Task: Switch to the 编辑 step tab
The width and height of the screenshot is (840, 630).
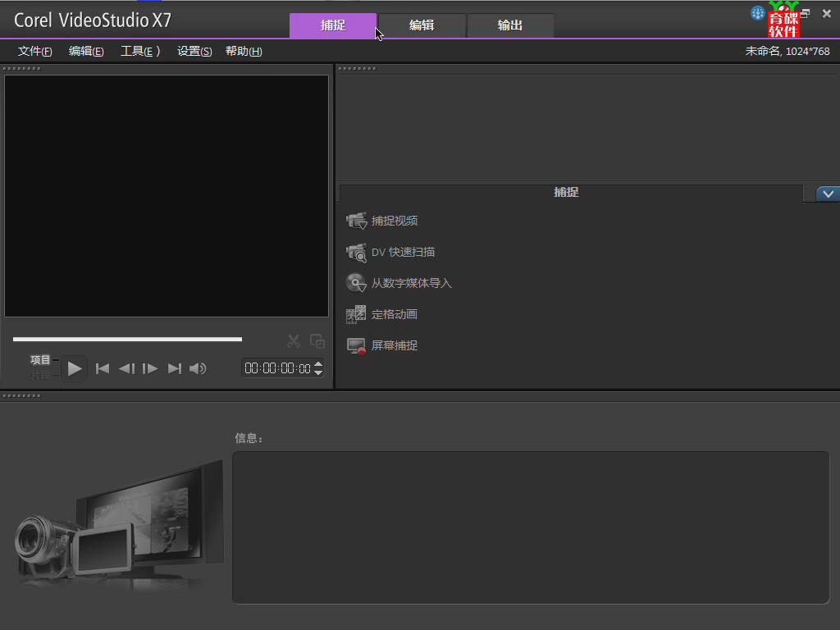Action: click(x=422, y=25)
